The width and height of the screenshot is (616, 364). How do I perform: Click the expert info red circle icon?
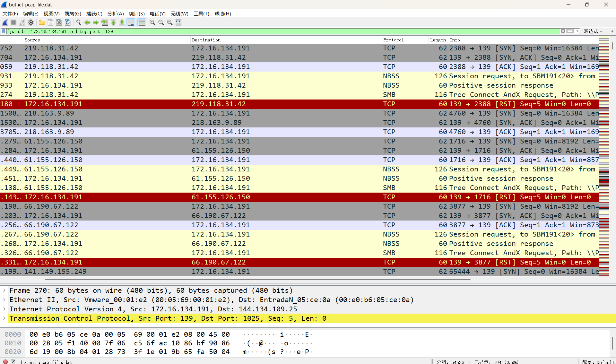5,361
